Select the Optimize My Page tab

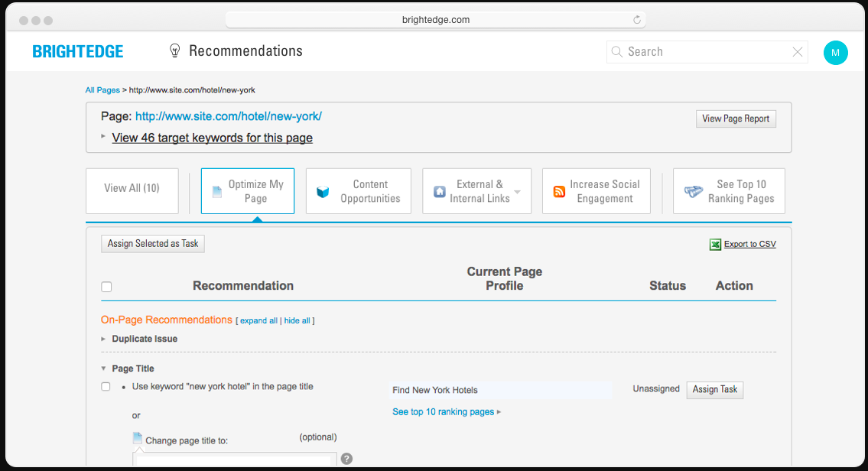(x=247, y=190)
